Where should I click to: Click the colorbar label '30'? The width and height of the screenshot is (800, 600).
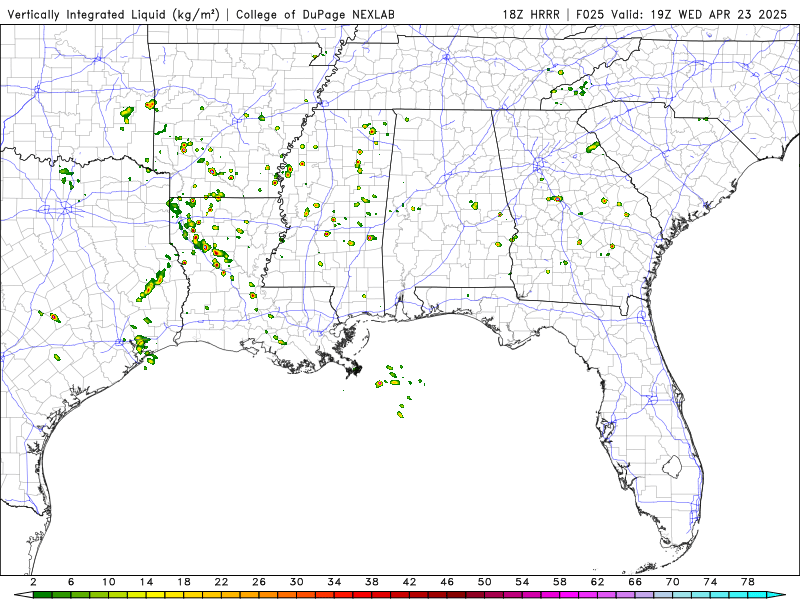tap(296, 582)
